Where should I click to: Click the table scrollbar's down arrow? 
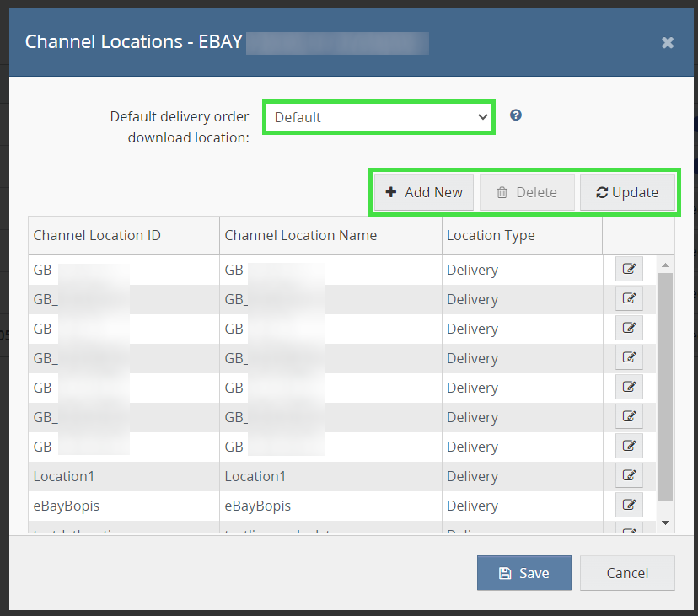[x=665, y=522]
